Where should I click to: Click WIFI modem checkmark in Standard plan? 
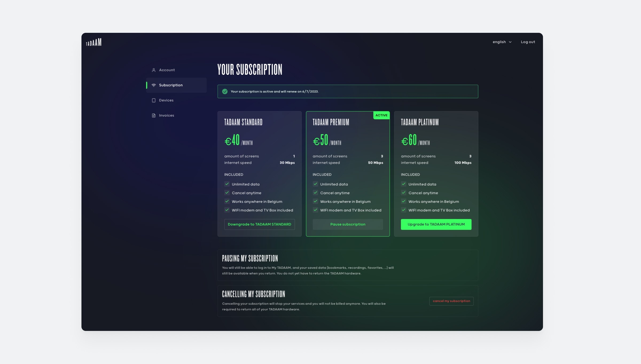[227, 210]
